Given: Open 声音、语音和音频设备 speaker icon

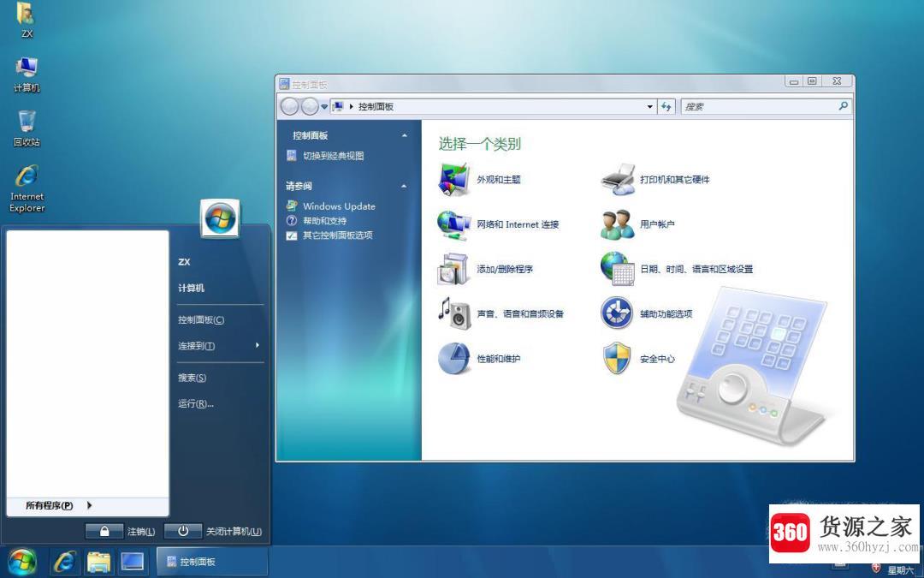Looking at the screenshot, I should [x=453, y=313].
